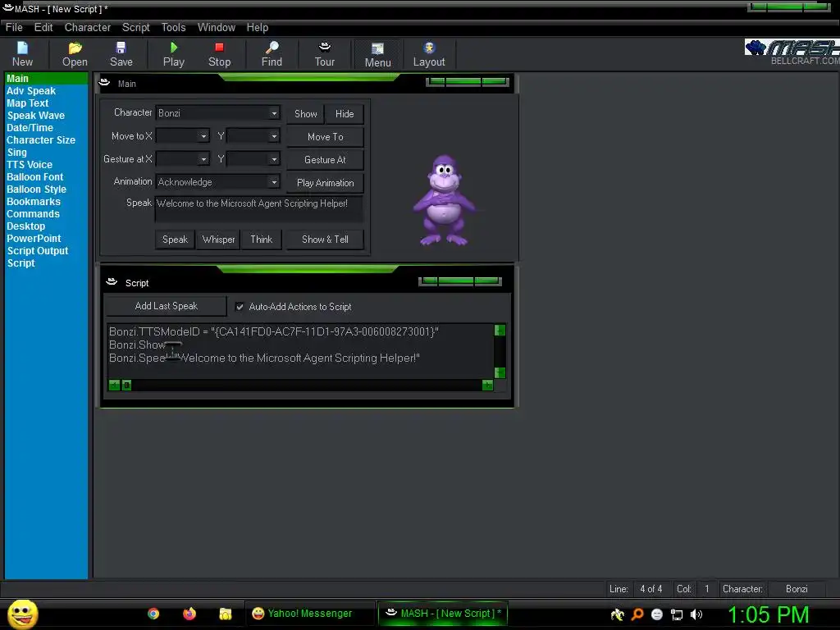
Task: Select Date/Time in the sidebar
Action: [x=30, y=127]
